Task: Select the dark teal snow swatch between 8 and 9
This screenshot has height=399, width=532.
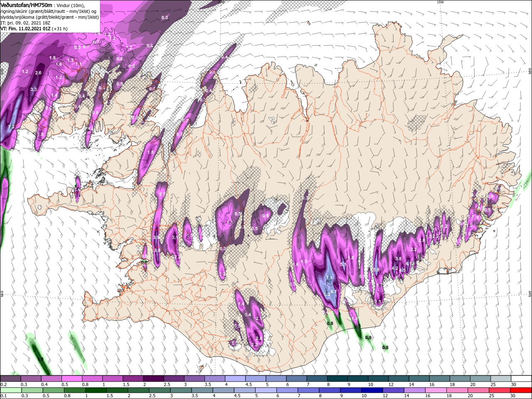Action: 337,379
